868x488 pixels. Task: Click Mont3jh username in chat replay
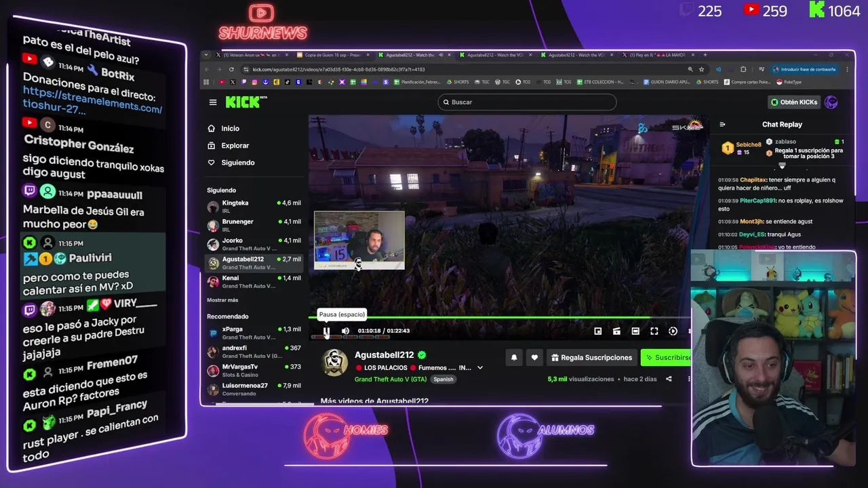click(751, 222)
